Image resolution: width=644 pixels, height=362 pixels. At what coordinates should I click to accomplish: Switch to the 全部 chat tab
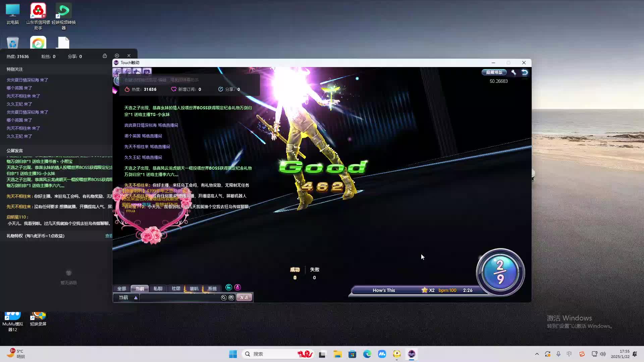[x=121, y=289]
